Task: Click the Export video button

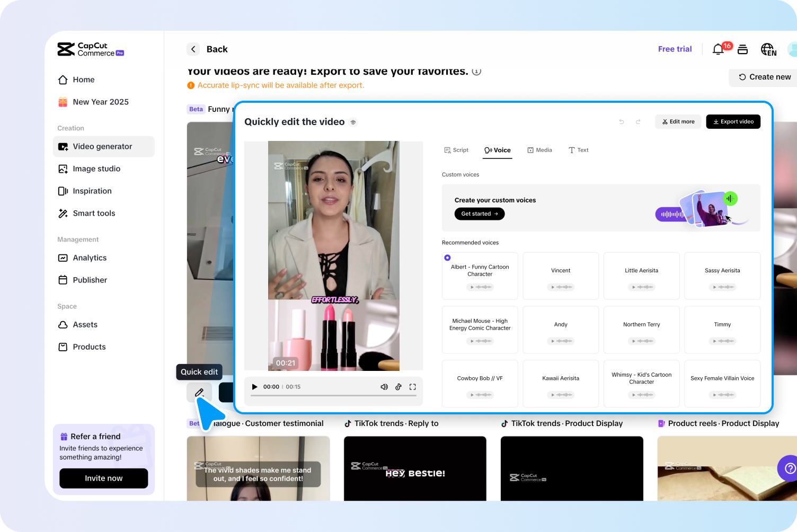Action: coord(733,122)
